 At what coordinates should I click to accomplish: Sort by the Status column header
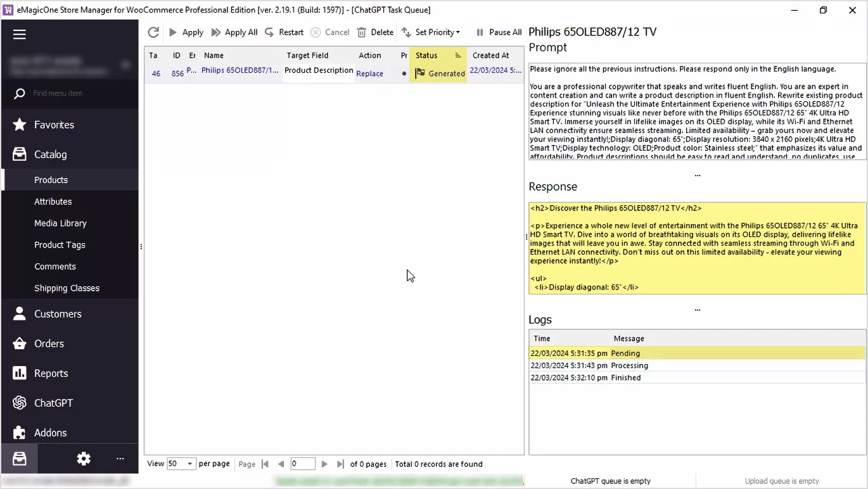(x=426, y=56)
